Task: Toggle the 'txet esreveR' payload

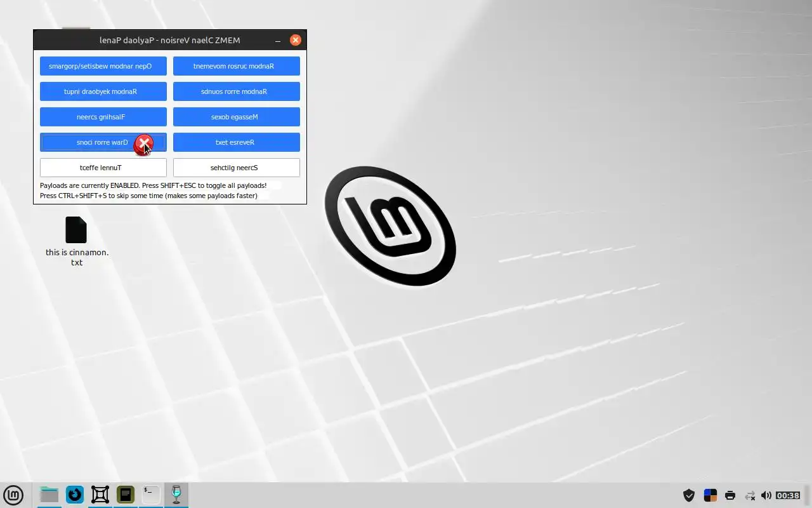Action: click(x=237, y=142)
